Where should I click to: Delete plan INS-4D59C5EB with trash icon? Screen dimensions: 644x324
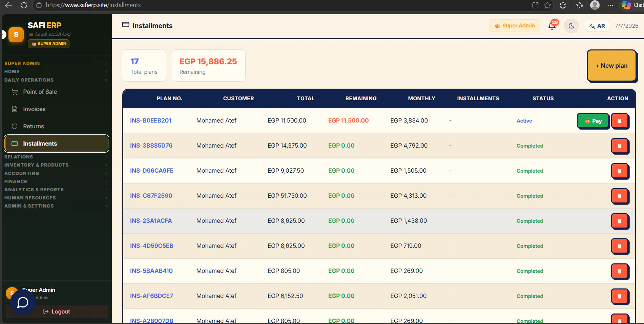point(620,246)
